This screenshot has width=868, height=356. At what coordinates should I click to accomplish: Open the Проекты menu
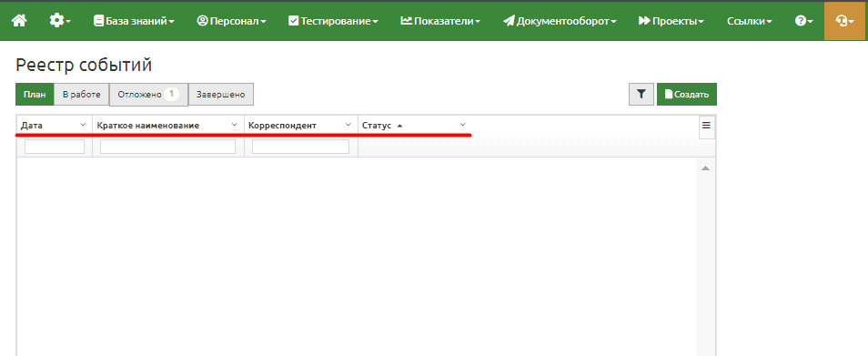pyautogui.click(x=671, y=21)
